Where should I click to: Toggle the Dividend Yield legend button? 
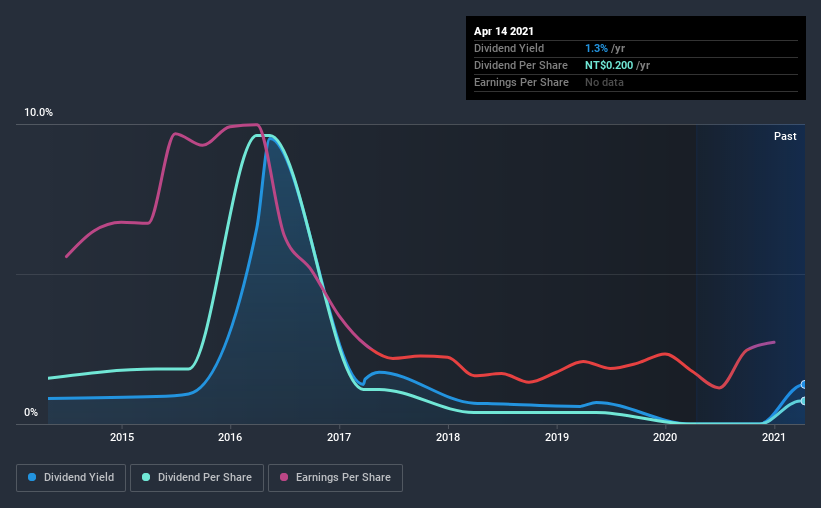click(71, 478)
